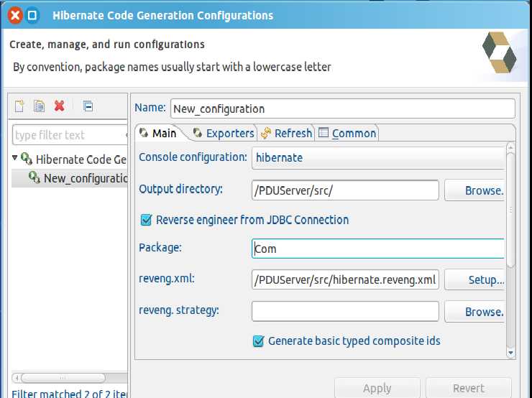The image size is (532, 398).
Task: Switch to the Common tab
Action: 347,133
